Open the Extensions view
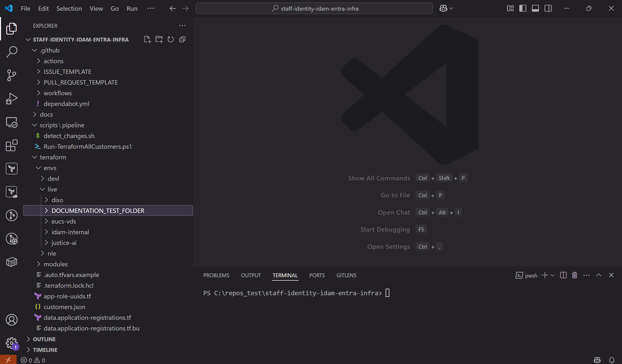The height and width of the screenshot is (364, 622). pyautogui.click(x=11, y=146)
